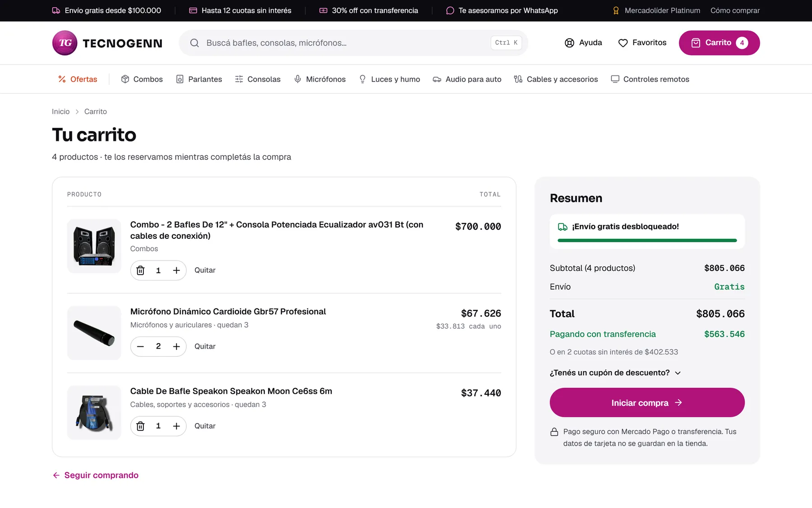Screen dimensions: 812x508
Task: Open the Controles remotos category
Action: [x=650, y=79]
